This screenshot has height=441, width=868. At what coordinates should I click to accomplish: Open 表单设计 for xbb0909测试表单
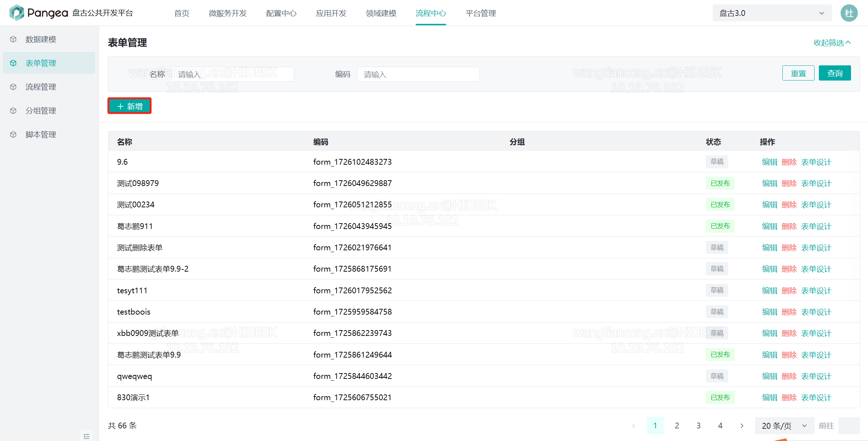[816, 333]
